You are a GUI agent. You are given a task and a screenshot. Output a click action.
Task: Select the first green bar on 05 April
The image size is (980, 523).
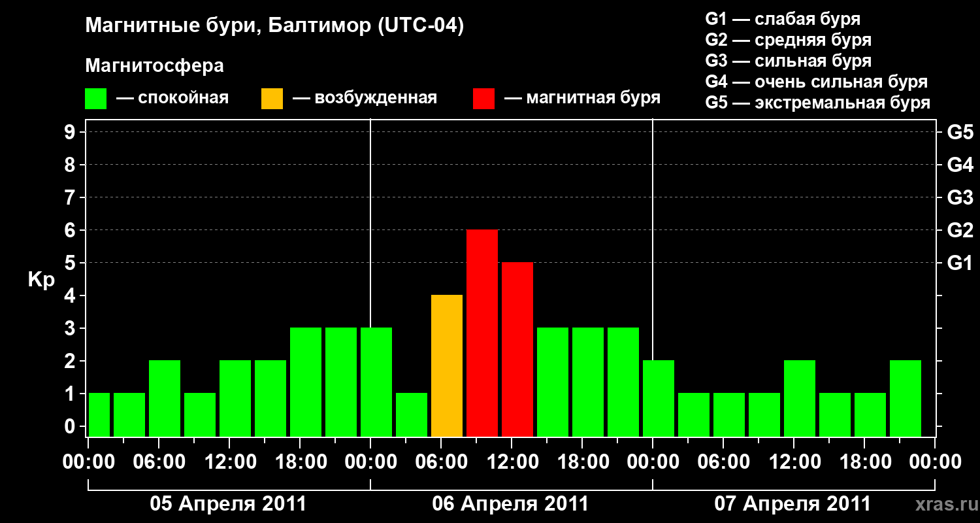[x=99, y=415]
